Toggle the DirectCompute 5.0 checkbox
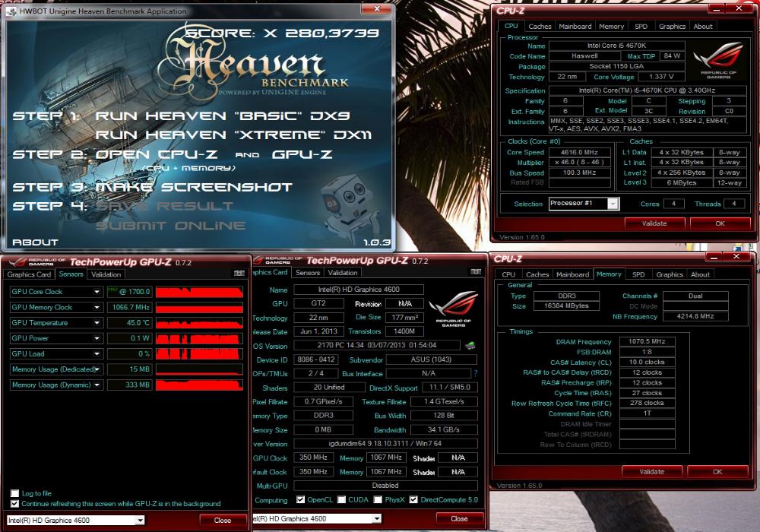Screen dimensions: 760x532 pyautogui.click(x=413, y=499)
